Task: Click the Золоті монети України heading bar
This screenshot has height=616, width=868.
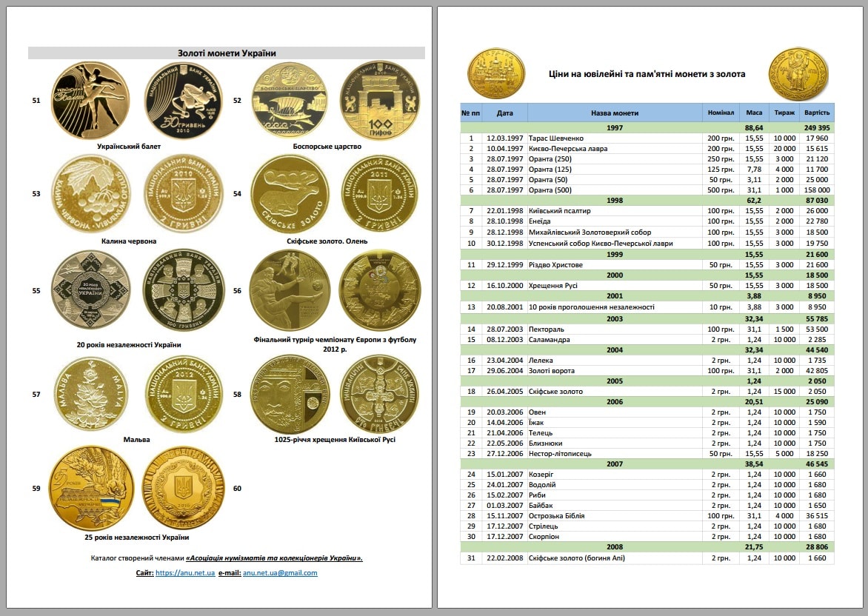Action: tap(227, 53)
